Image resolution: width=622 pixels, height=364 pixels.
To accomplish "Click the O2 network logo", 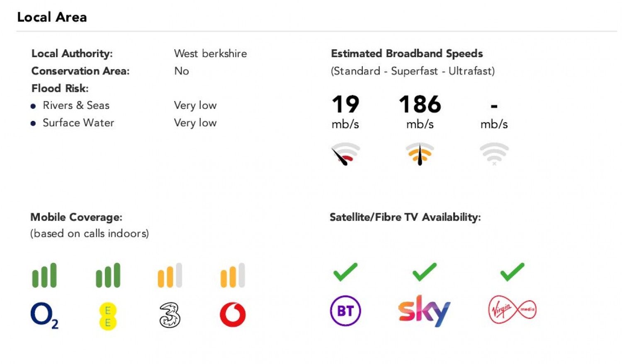I will coord(44,315).
